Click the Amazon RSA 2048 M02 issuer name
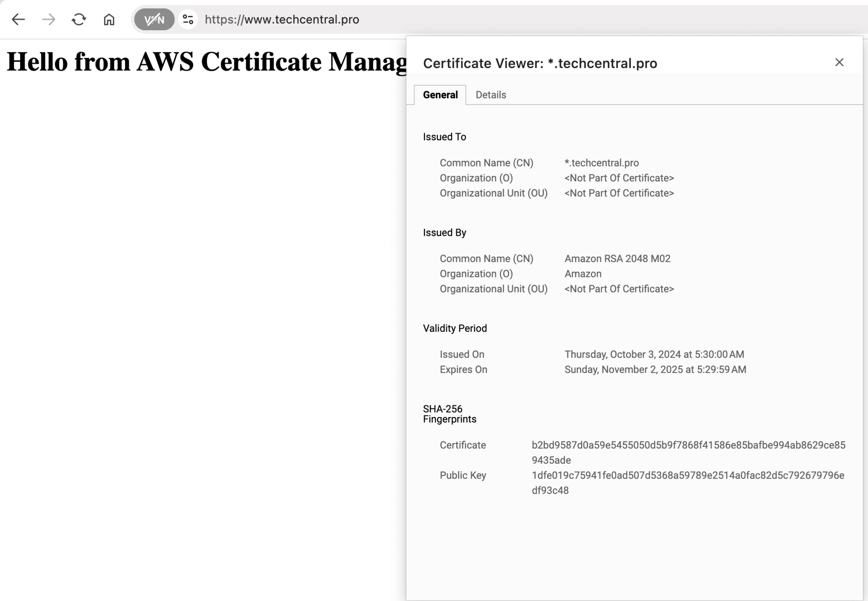This screenshot has width=868, height=601. pyautogui.click(x=617, y=259)
